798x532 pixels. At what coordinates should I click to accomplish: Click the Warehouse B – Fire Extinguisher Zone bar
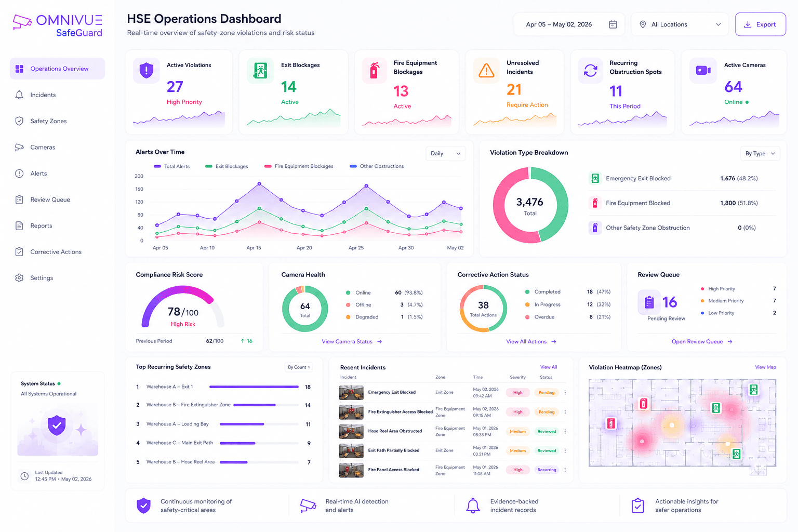pyautogui.click(x=266, y=405)
